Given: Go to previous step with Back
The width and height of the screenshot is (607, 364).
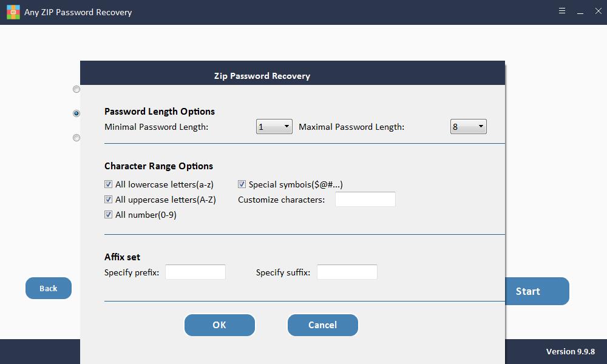Looking at the screenshot, I should 49,288.
